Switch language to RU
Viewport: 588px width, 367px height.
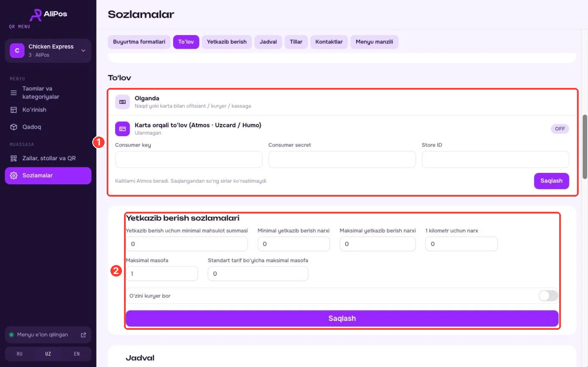(x=19, y=354)
